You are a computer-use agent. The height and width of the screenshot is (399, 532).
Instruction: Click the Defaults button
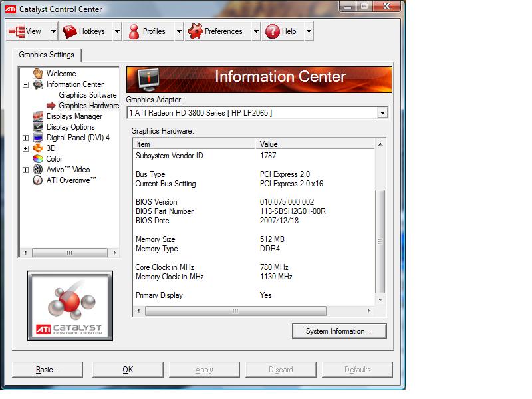[x=357, y=370]
